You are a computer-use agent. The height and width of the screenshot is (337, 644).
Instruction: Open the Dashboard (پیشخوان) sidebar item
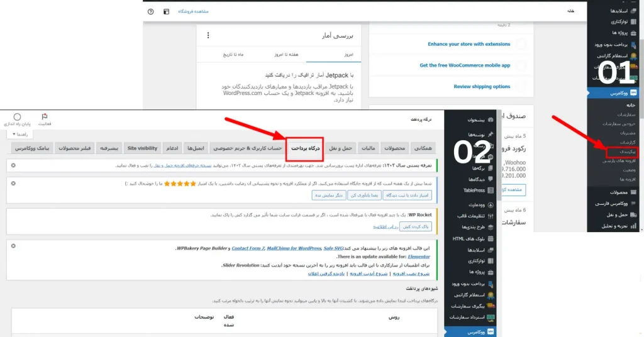click(x=479, y=120)
